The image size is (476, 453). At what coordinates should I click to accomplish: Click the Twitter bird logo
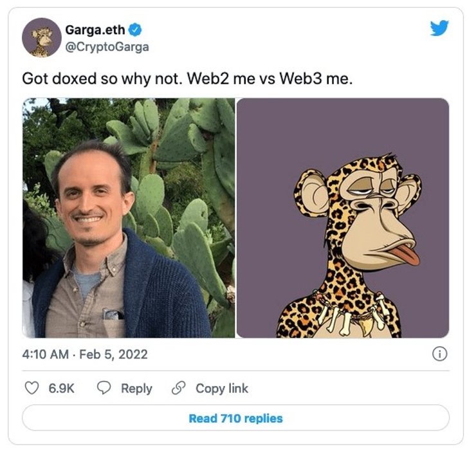pyautogui.click(x=439, y=28)
